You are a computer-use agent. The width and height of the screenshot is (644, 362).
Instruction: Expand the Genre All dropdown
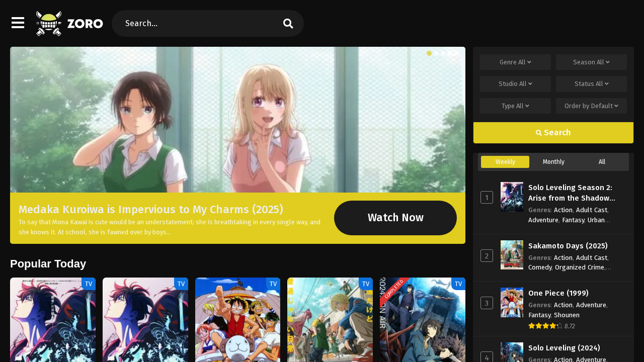[515, 62]
